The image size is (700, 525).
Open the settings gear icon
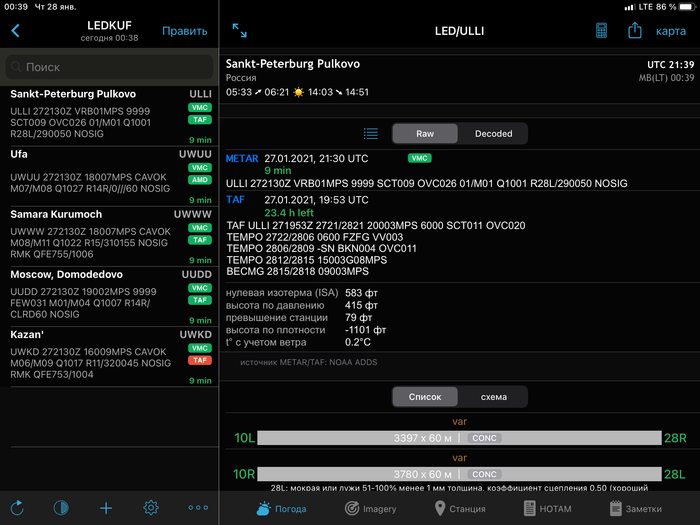tap(151, 508)
